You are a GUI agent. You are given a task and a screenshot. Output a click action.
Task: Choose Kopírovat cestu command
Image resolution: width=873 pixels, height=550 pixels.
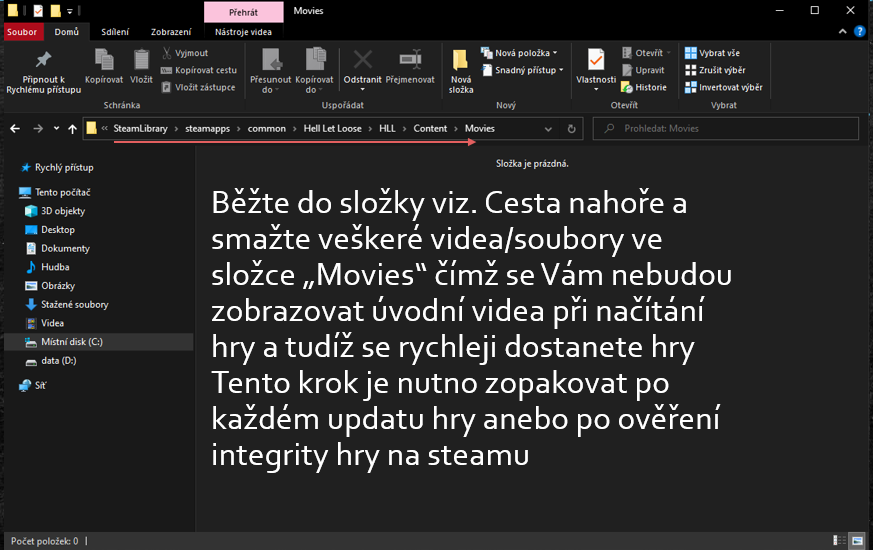tap(199, 70)
